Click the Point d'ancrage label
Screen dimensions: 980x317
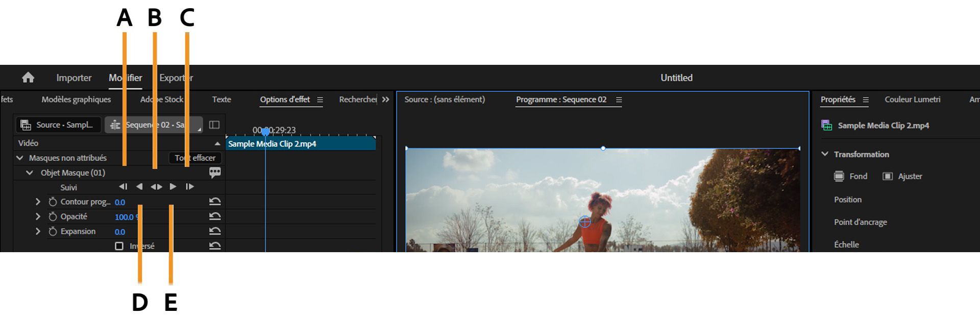[861, 222]
